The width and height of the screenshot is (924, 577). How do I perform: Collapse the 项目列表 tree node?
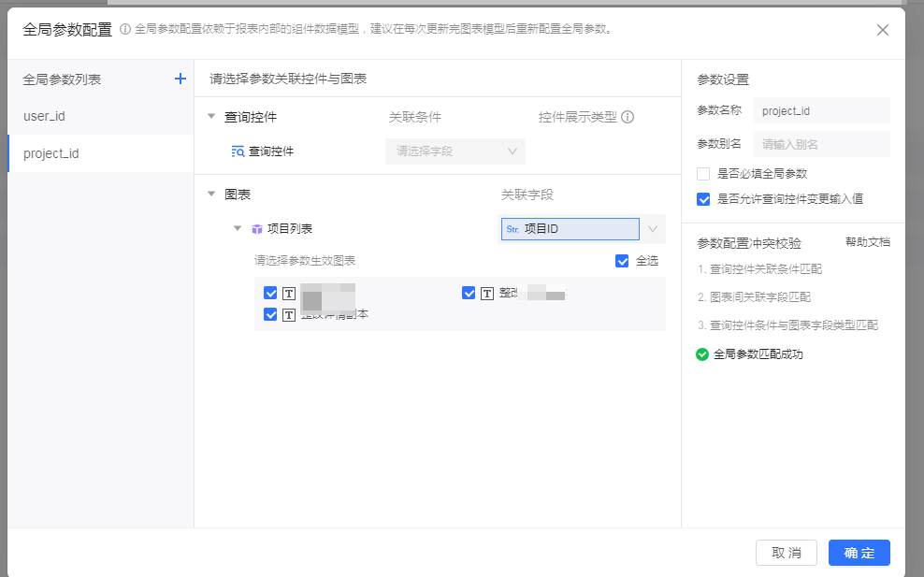tap(238, 229)
